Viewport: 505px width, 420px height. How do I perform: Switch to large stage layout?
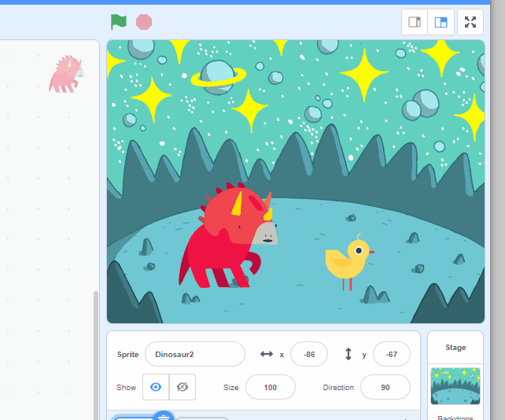coord(441,22)
